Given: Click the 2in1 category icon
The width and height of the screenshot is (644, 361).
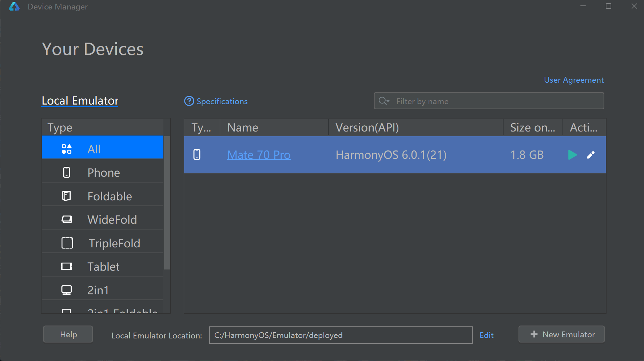Looking at the screenshot, I should (x=67, y=290).
